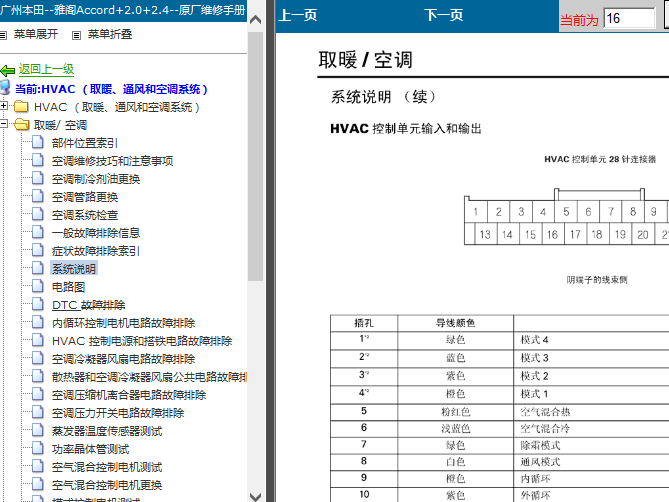669x502 pixels.
Task: Open 功率晶体管测试 entry
Action: pos(90,449)
